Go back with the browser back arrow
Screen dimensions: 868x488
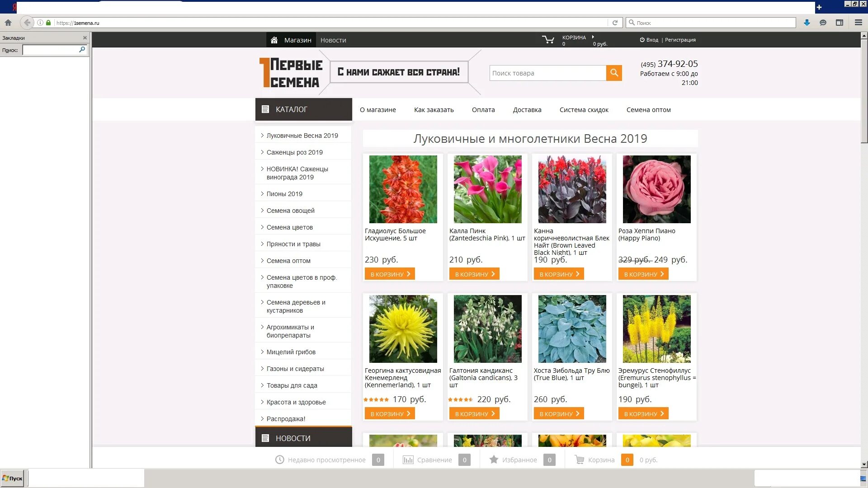click(27, 23)
